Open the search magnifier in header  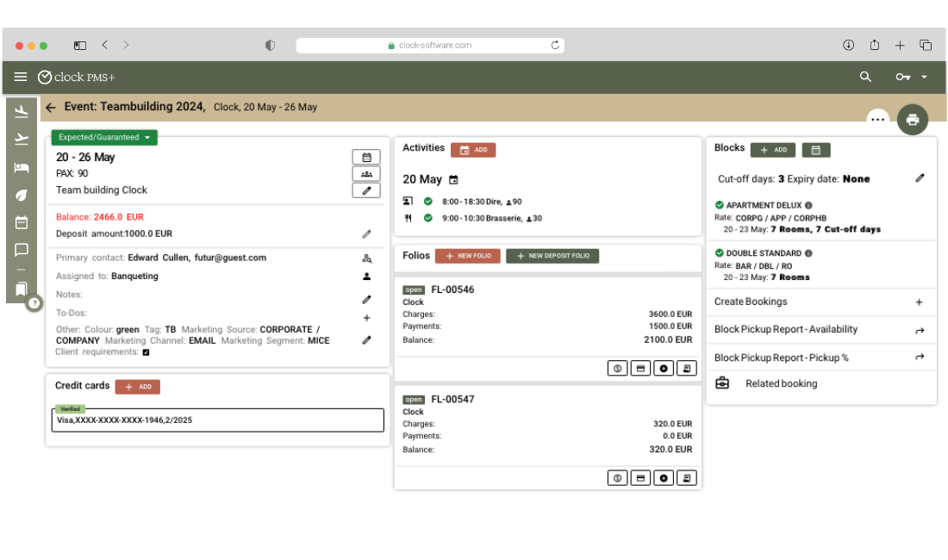(865, 77)
